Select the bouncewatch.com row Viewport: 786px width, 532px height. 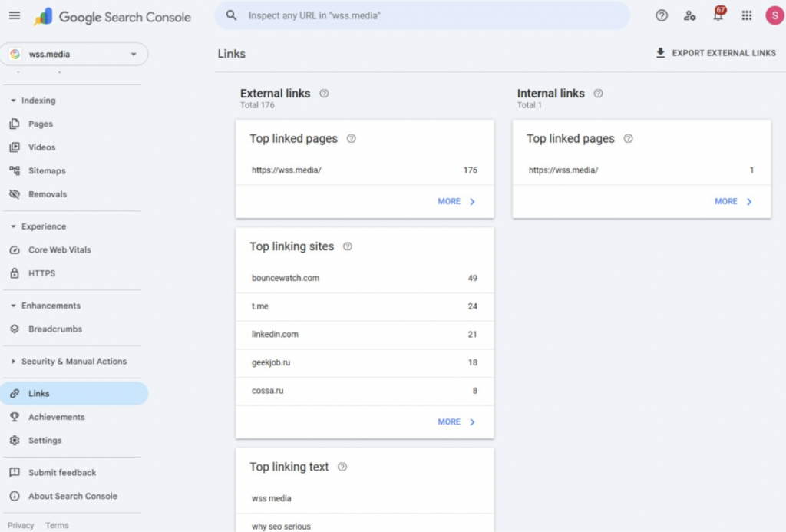click(x=365, y=279)
